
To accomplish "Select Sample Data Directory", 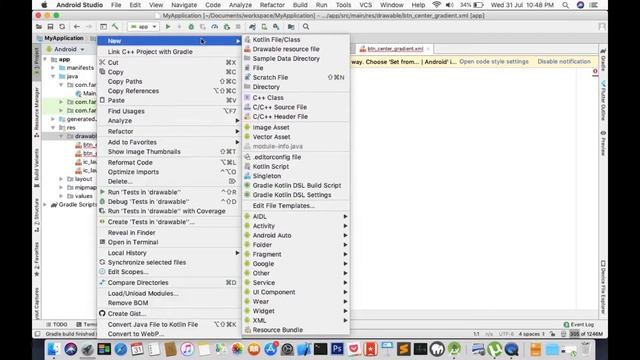I will click(296, 58).
